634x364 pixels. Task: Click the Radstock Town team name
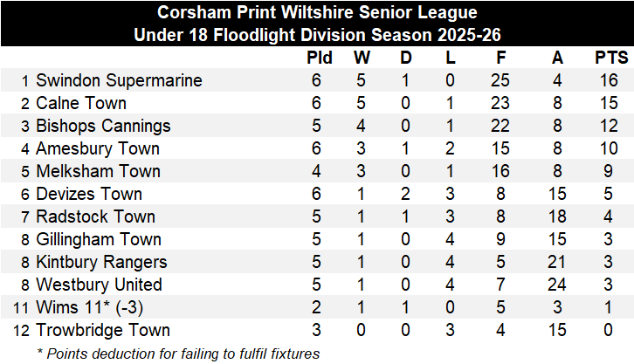(x=95, y=216)
